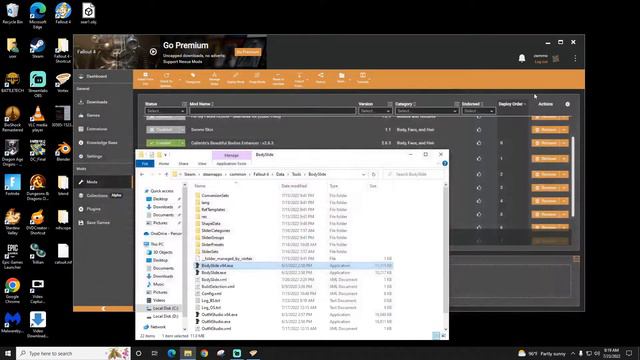Open the Status filter dropdown
This screenshot has width=640, height=360.
(x=165, y=111)
